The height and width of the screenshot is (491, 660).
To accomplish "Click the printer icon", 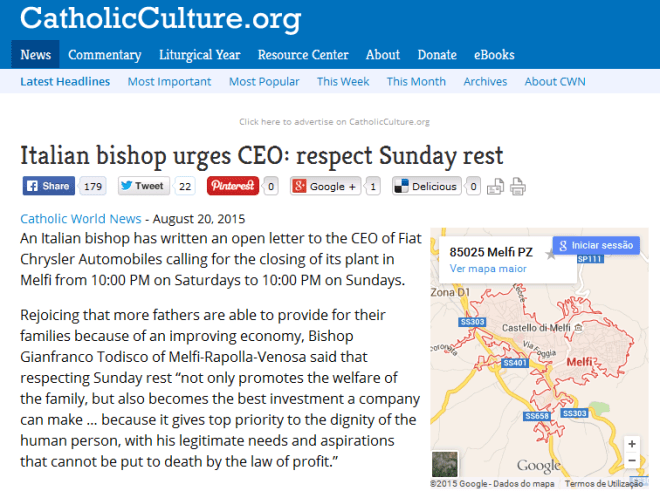I will [517, 186].
